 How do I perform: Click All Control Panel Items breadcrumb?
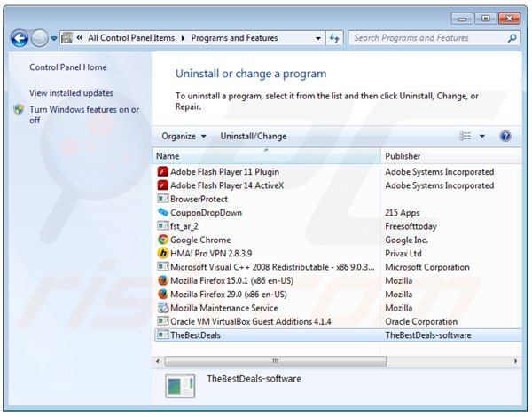coord(131,38)
